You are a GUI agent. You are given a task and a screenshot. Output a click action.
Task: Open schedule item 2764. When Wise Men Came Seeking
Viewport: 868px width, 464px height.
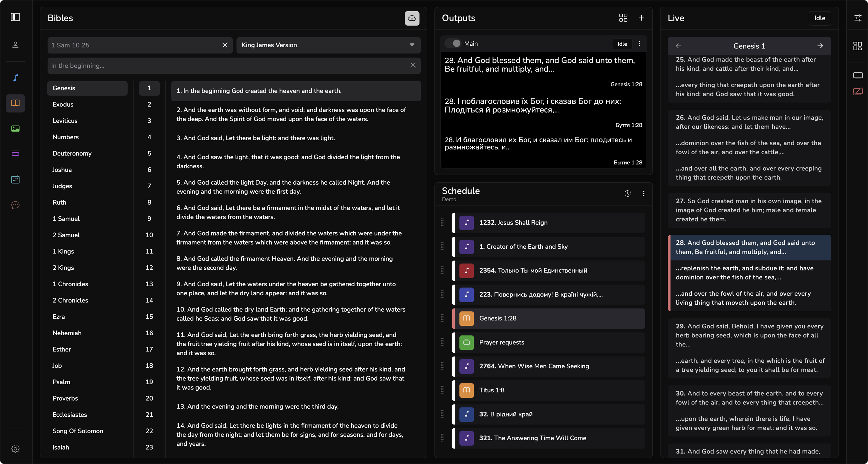click(549, 366)
